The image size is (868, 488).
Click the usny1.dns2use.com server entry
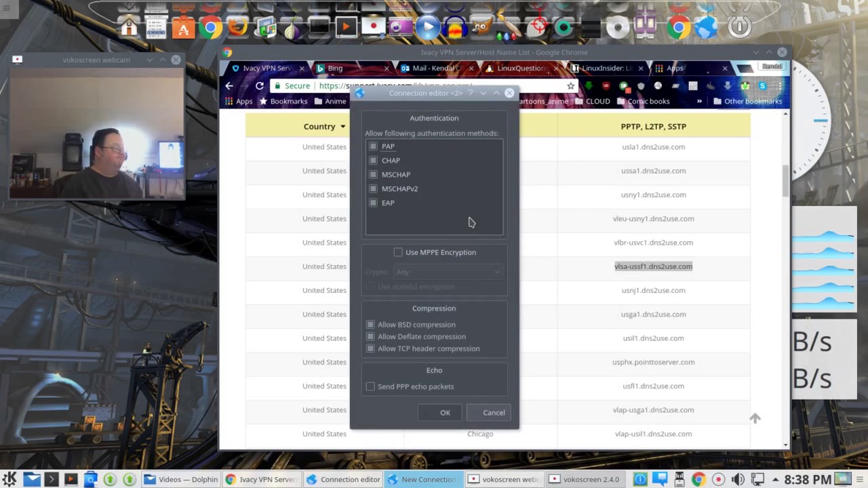click(653, 195)
